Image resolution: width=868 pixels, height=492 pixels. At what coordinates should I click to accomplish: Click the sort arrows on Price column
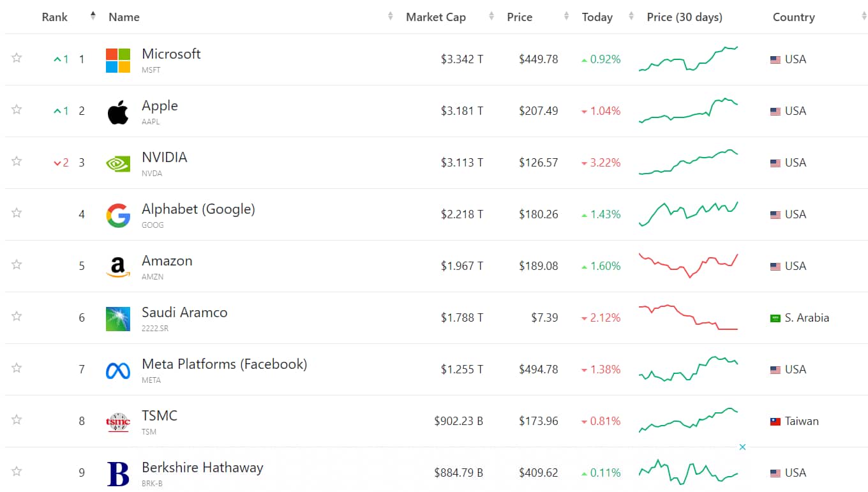(565, 17)
